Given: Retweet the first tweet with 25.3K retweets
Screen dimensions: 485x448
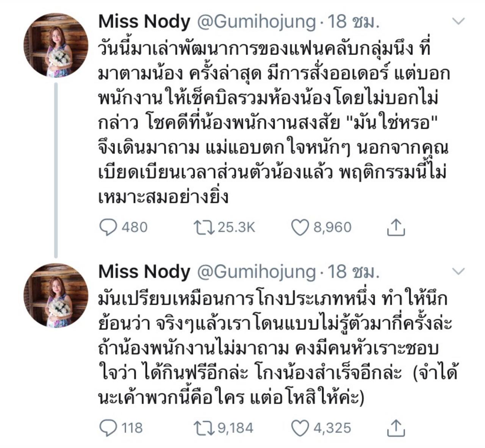Looking at the screenshot, I should (204, 227).
